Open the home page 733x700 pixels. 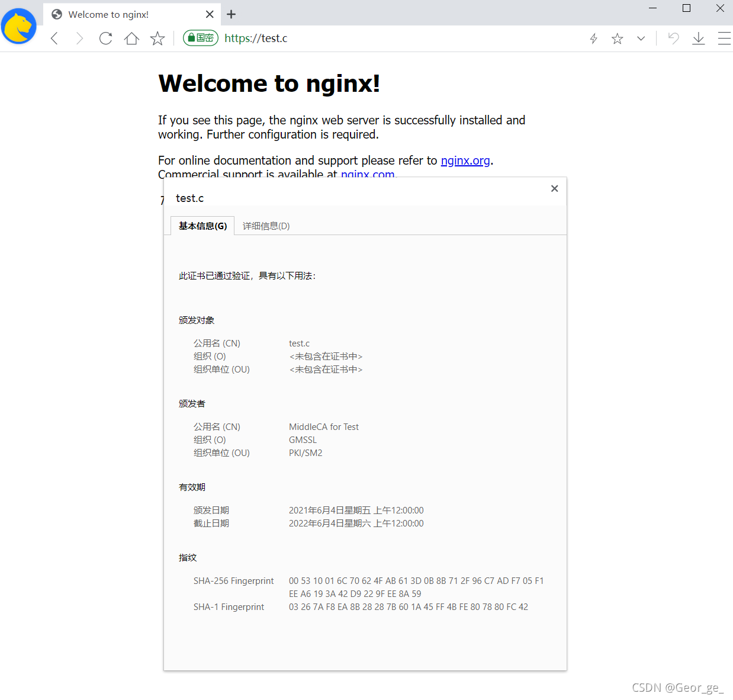131,38
